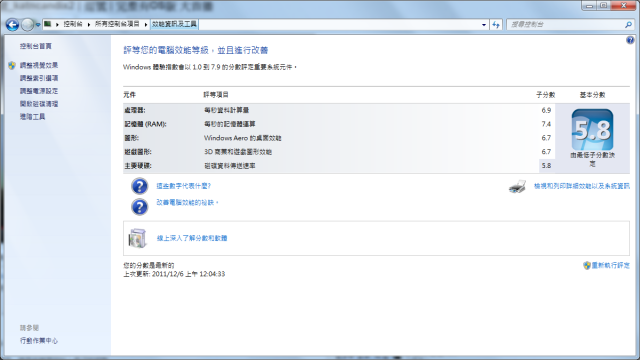The height and width of the screenshot is (360, 640).
Task: Select 控制台 breadcrumb in address bar
Action: [73, 24]
